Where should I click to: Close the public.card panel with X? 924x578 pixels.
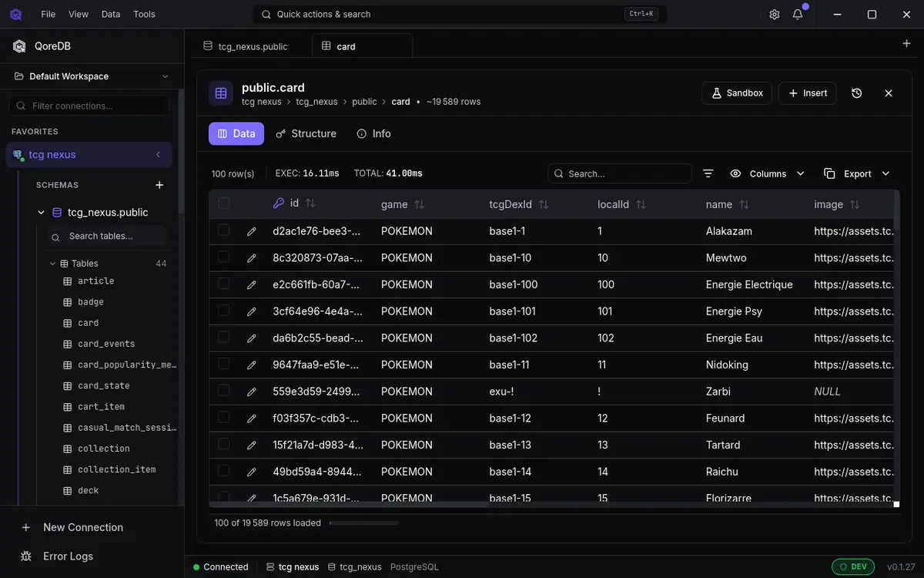tap(889, 93)
